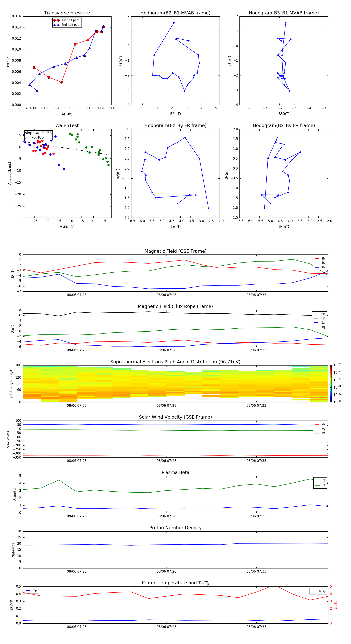This screenshot has width=351, height=644.
Task: Click the 'Hodogram(B2_B1 MVAB frame)' title
Action: [175, 13]
